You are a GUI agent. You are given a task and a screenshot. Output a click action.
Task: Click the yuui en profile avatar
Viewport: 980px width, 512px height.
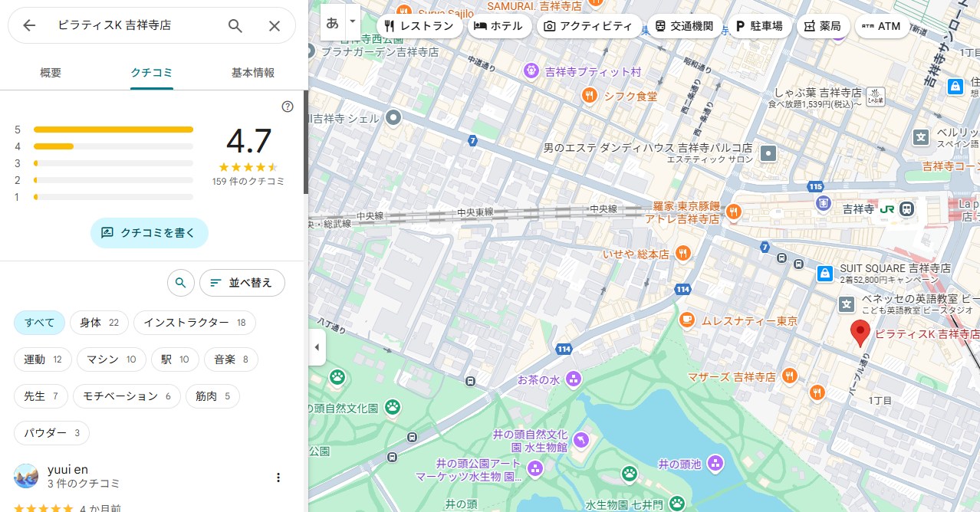pyautogui.click(x=26, y=476)
